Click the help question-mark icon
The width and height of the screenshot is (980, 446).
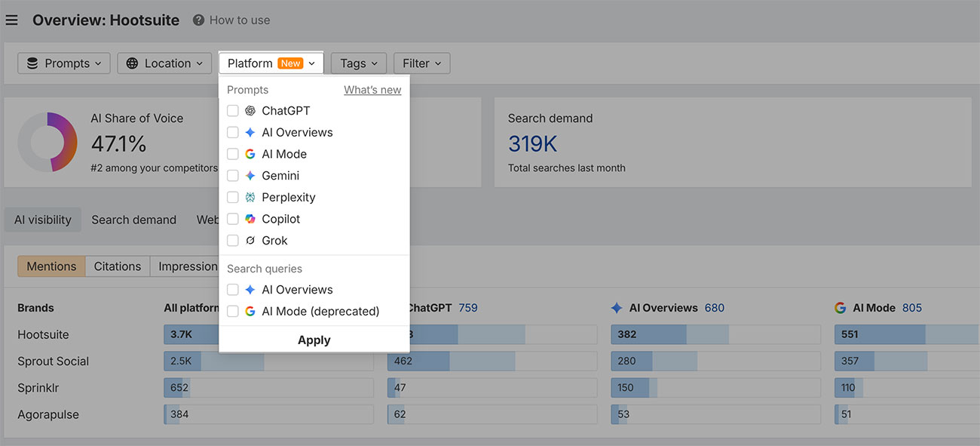pos(198,20)
